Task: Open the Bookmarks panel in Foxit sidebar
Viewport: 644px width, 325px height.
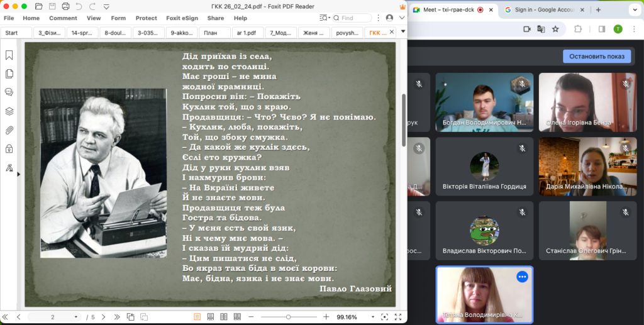Action: click(9, 55)
